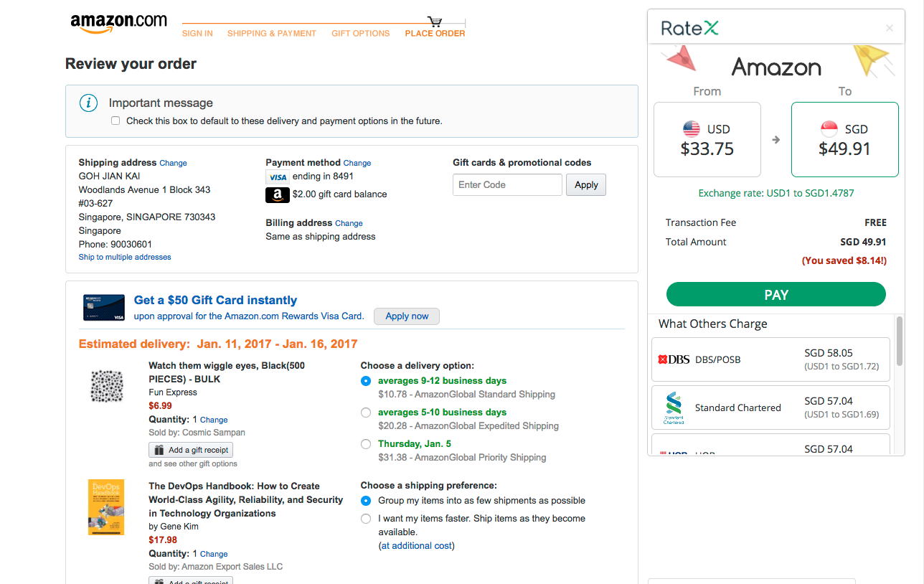Change the shipping address
924x584 pixels.
[173, 164]
